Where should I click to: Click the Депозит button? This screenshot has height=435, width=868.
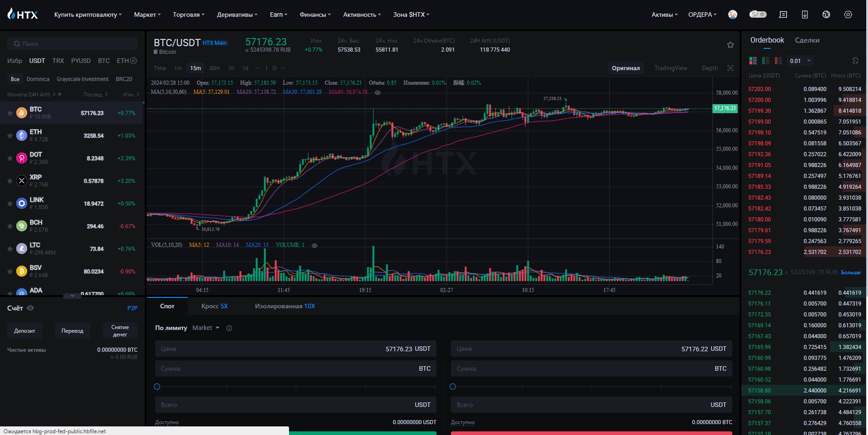tap(24, 331)
